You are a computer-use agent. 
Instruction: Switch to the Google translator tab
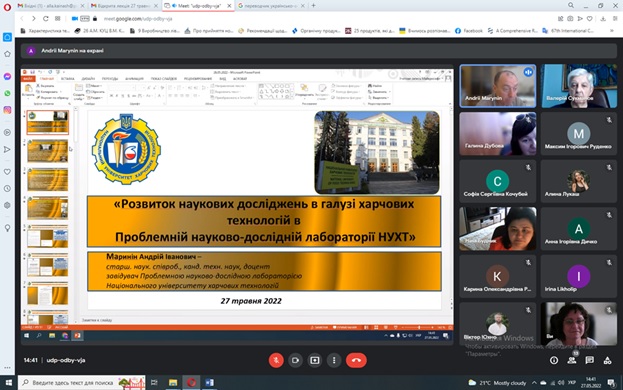pos(271,6)
